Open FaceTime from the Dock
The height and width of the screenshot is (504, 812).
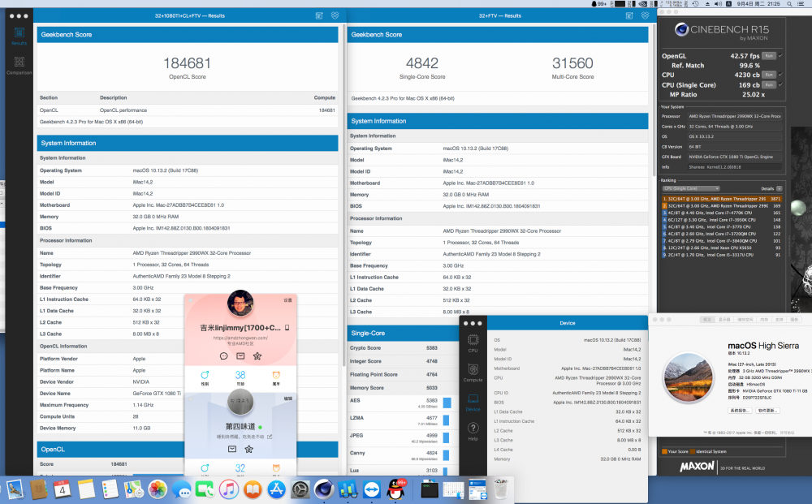pos(205,489)
